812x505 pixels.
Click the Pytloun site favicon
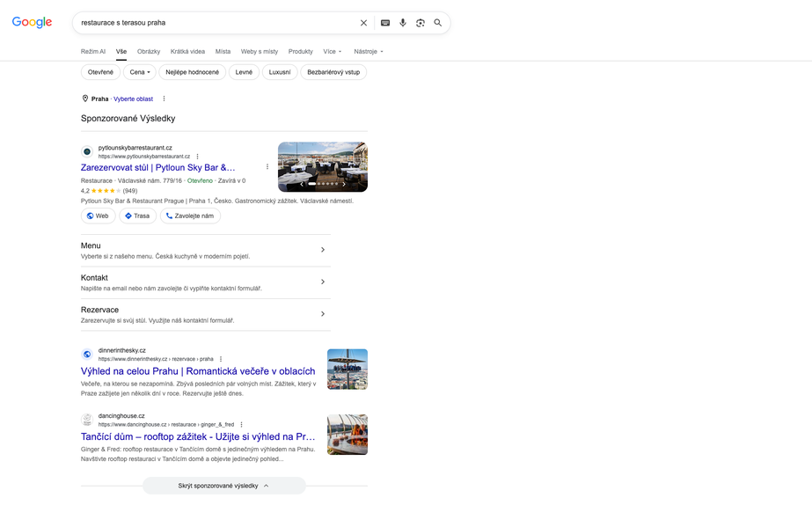tap(87, 151)
